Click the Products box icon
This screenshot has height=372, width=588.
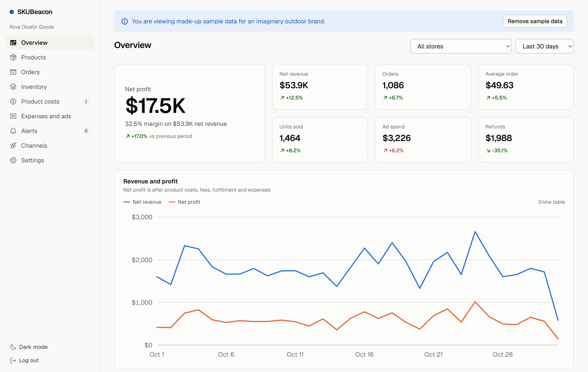tap(13, 57)
